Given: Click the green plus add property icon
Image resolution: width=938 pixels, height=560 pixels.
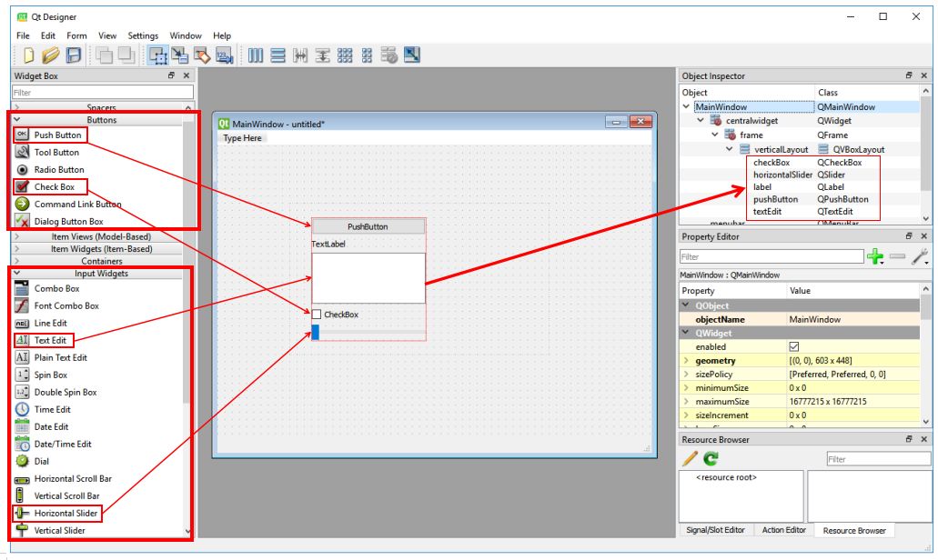Looking at the screenshot, I should (875, 257).
